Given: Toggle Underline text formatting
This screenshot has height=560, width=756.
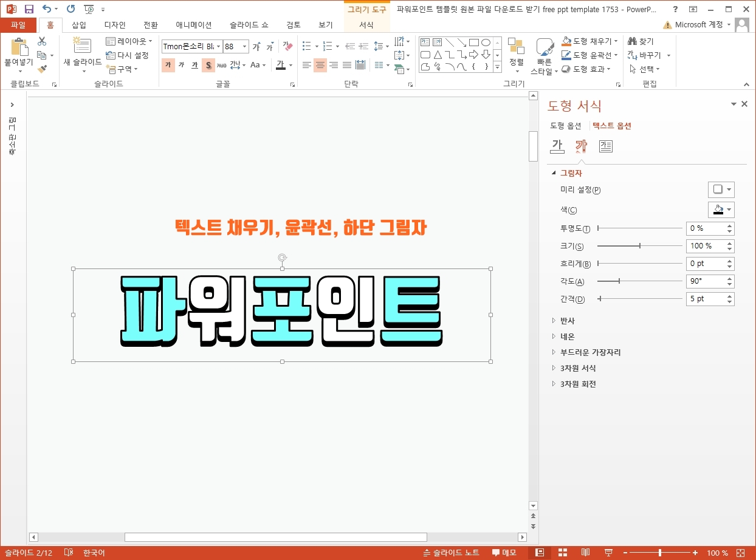Looking at the screenshot, I should click(194, 65).
